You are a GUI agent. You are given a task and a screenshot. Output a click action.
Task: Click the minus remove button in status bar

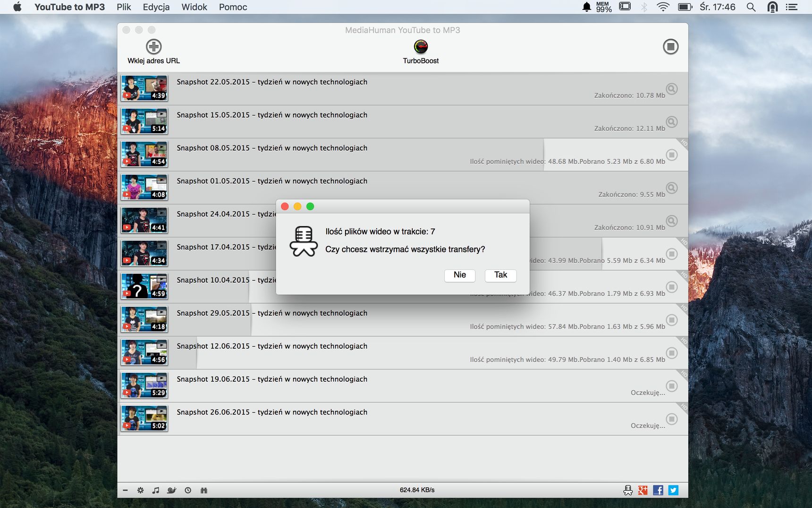(x=125, y=491)
